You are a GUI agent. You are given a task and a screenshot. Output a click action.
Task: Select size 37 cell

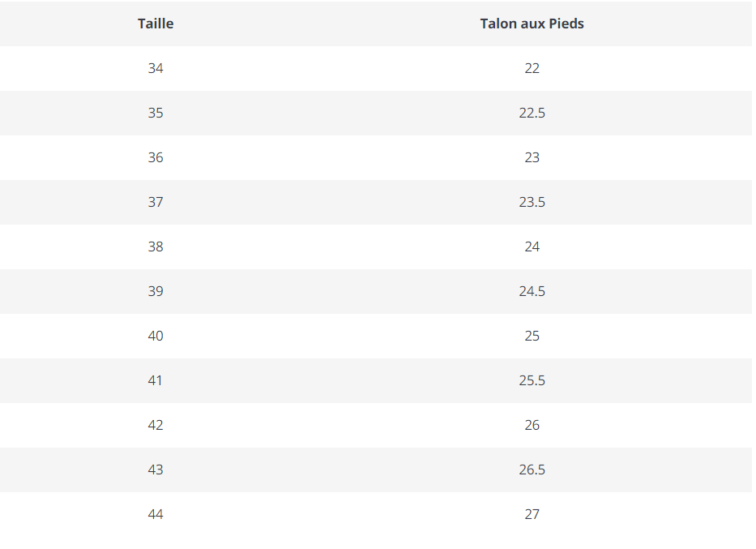click(x=156, y=202)
